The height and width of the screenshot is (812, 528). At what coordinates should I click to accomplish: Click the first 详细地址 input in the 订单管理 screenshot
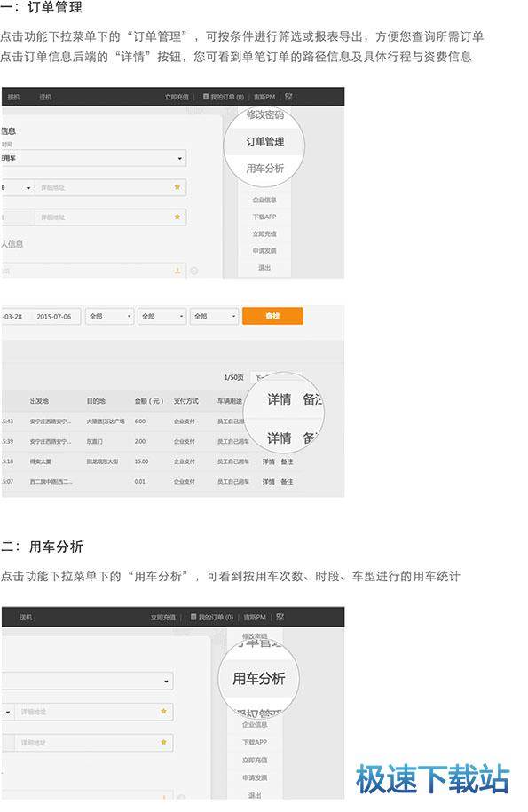point(110,187)
